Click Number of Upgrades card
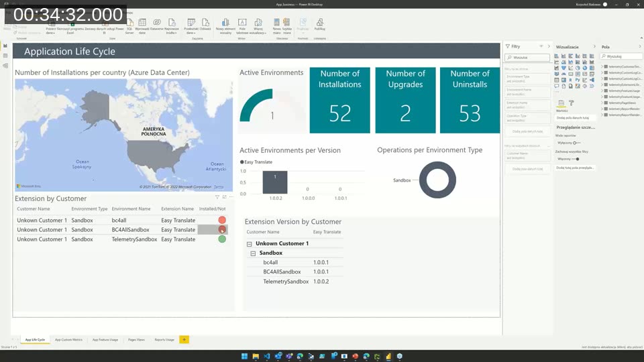The image size is (644, 362). 405,100
